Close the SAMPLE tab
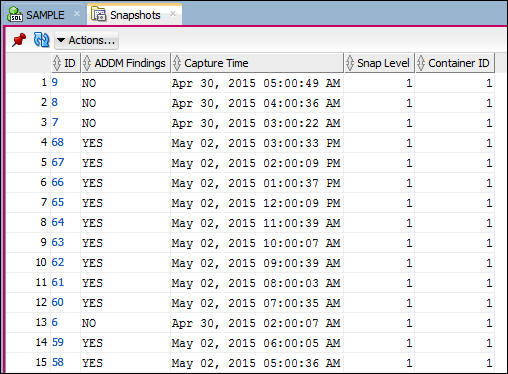This screenshot has width=508, height=374. click(77, 14)
